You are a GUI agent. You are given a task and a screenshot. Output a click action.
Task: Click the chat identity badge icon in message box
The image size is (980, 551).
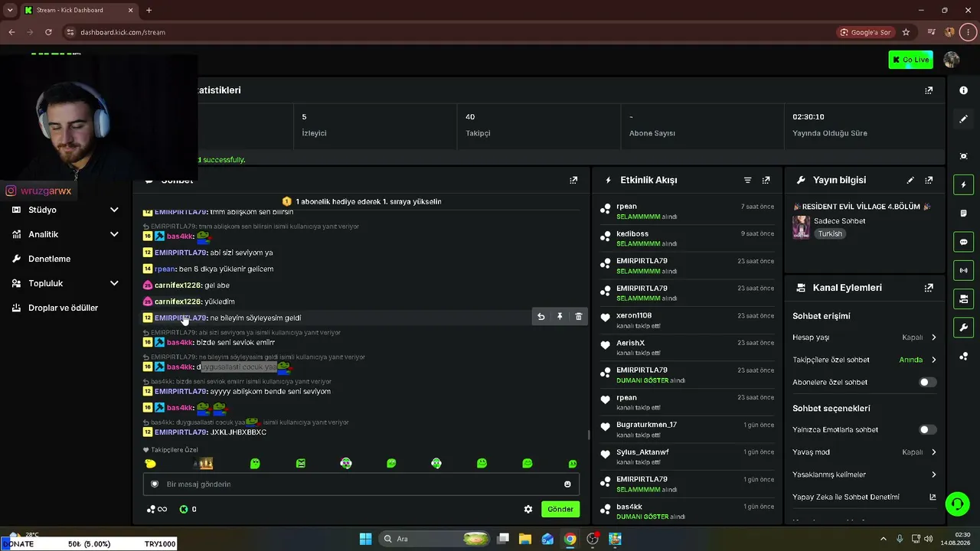coord(155,484)
